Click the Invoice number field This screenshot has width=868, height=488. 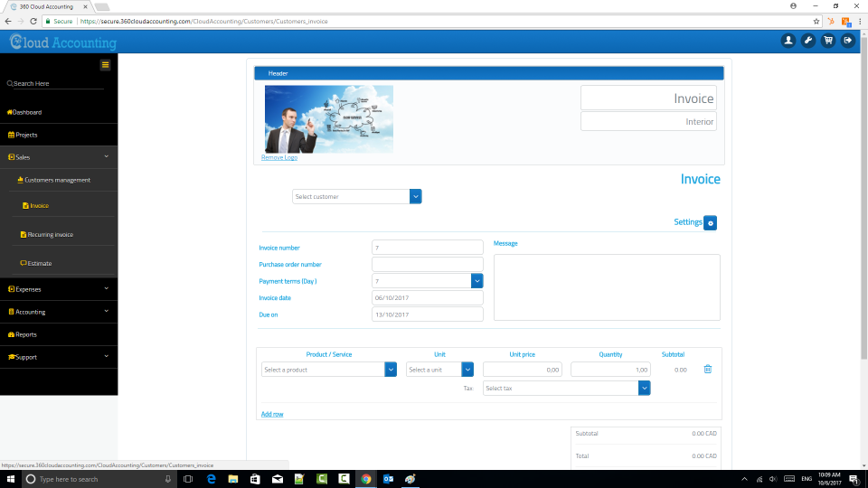[x=428, y=248]
